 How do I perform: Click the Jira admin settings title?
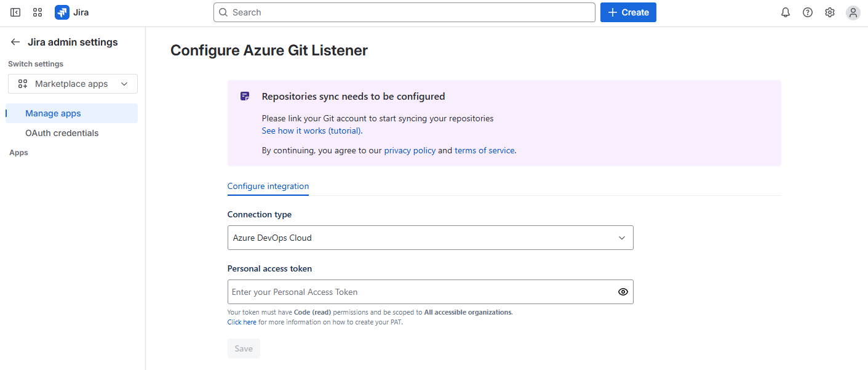click(x=73, y=42)
